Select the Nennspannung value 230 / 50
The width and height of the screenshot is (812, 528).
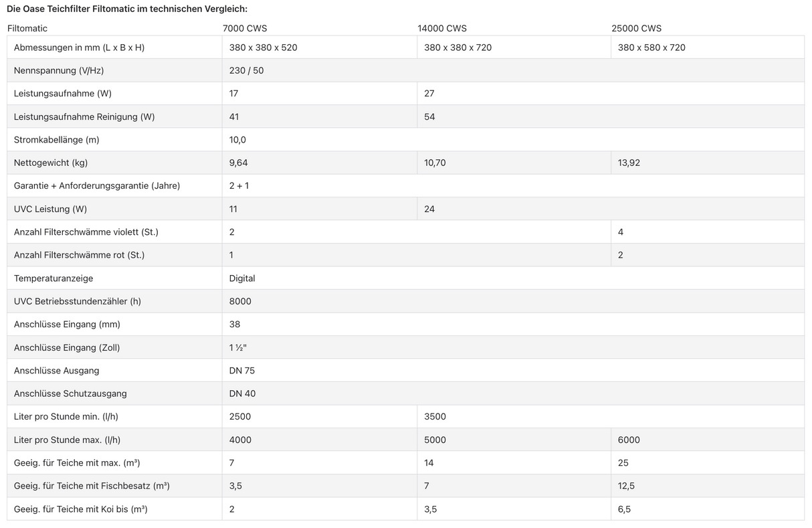click(246, 70)
